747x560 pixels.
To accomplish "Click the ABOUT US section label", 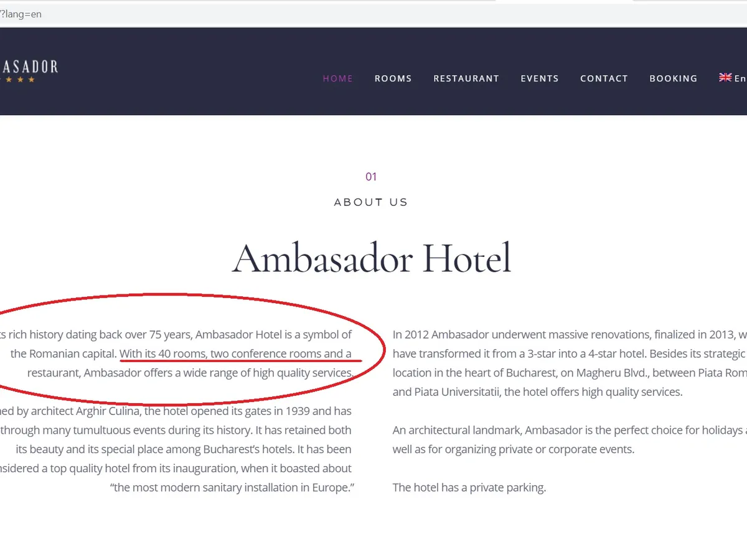I will pos(371,202).
